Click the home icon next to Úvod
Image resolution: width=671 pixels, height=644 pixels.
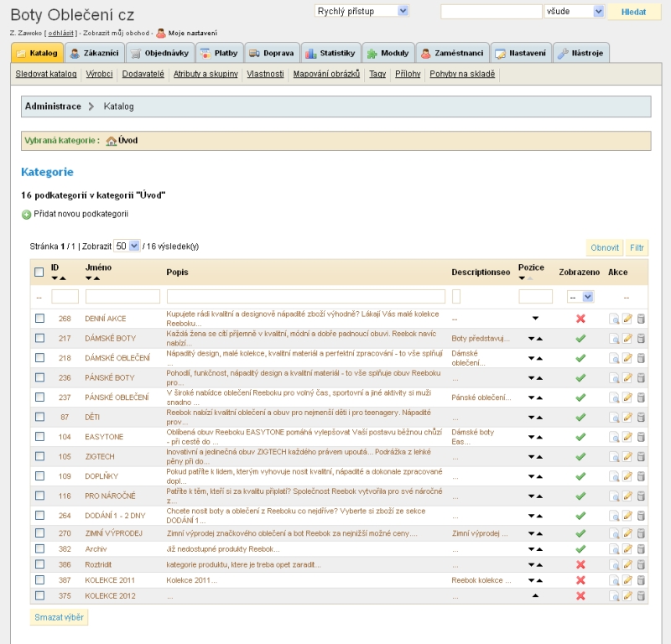(x=111, y=141)
